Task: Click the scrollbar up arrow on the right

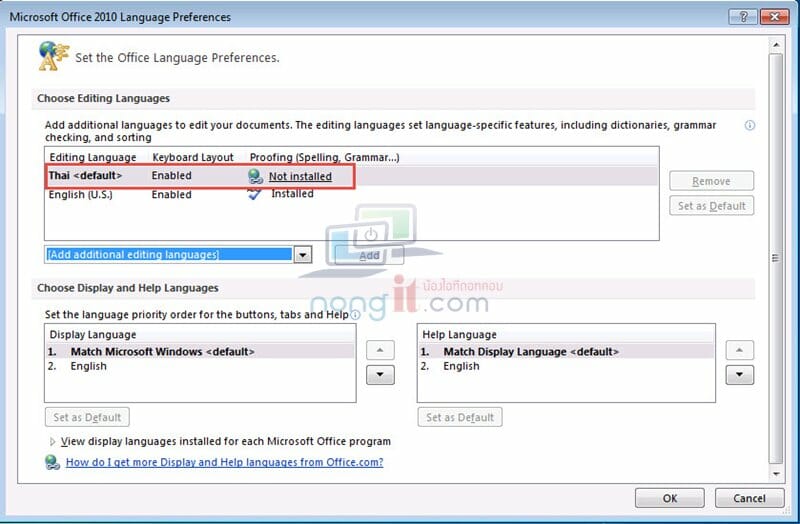Action: tap(776, 45)
